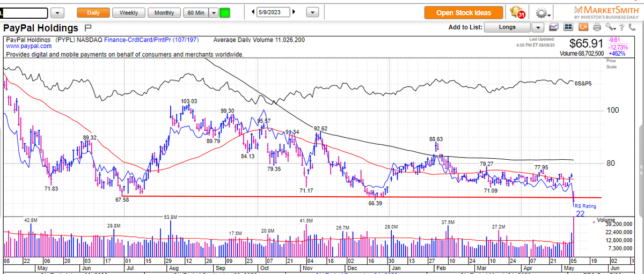Screen dimensions: 644x274
Task: Select the Monthly chart interval
Action: tap(164, 12)
